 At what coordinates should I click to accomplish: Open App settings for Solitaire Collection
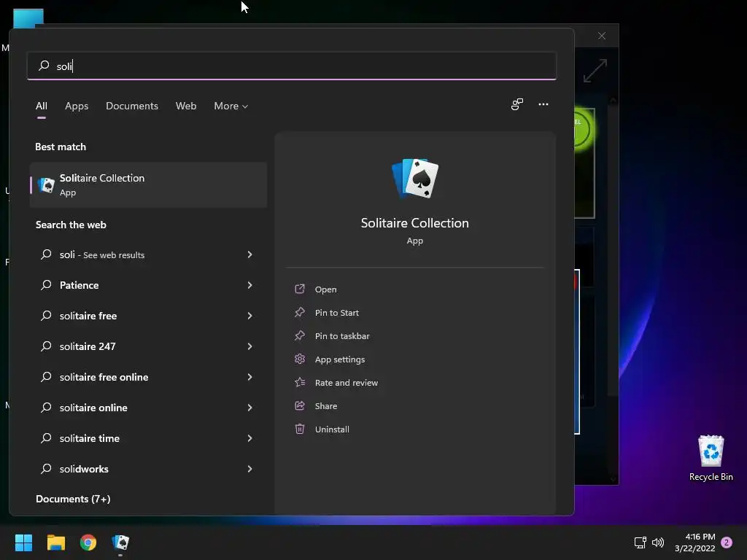click(x=340, y=359)
